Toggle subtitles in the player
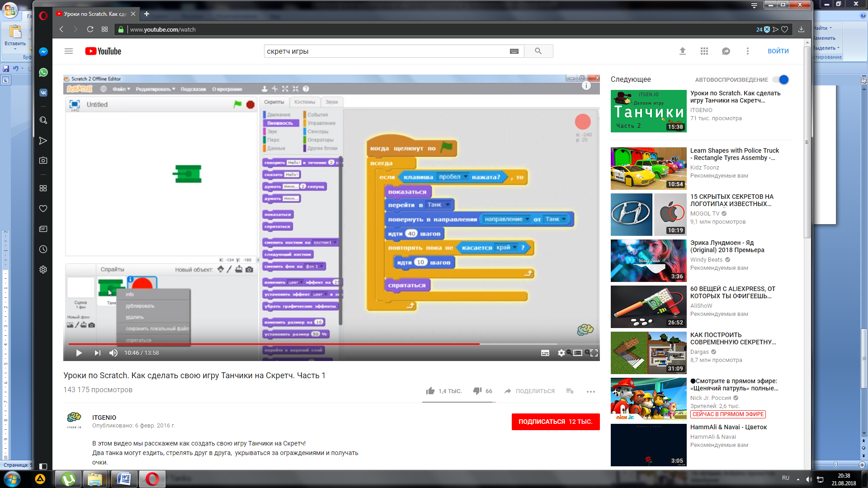The height and width of the screenshot is (488, 868). tap(545, 353)
